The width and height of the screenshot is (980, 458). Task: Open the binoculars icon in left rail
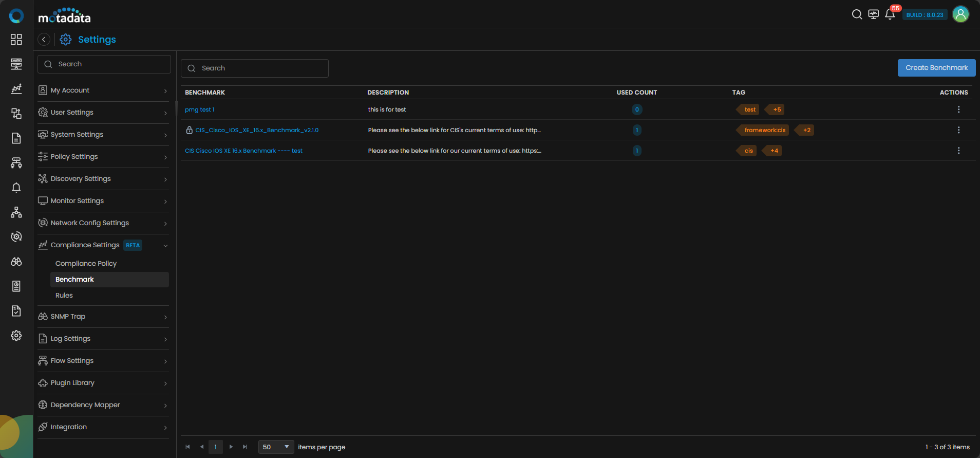click(16, 262)
